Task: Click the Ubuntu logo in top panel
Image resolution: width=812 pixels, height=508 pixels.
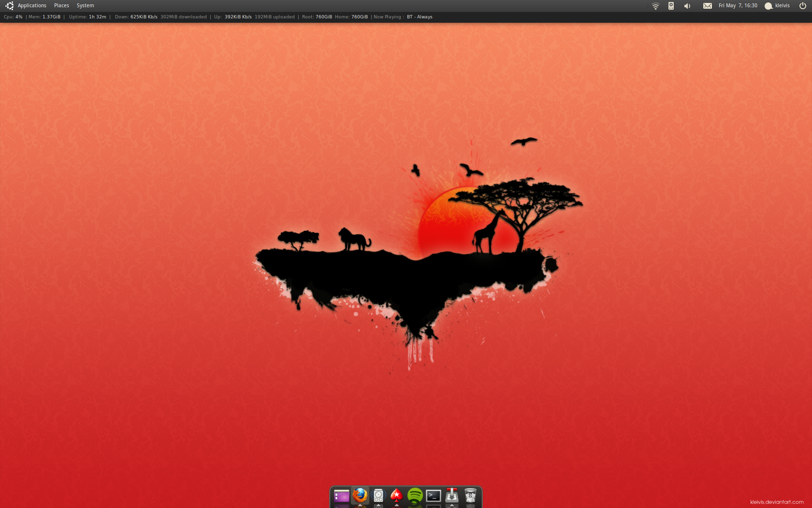Action: pyautogui.click(x=9, y=6)
